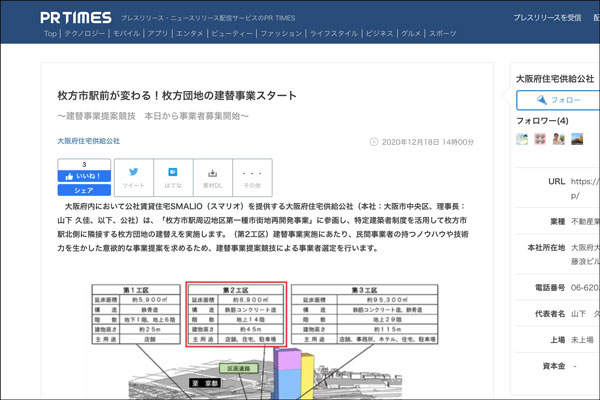This screenshot has height=400, width=600.
Task: Click the second follower avatar
Action: 540,139
